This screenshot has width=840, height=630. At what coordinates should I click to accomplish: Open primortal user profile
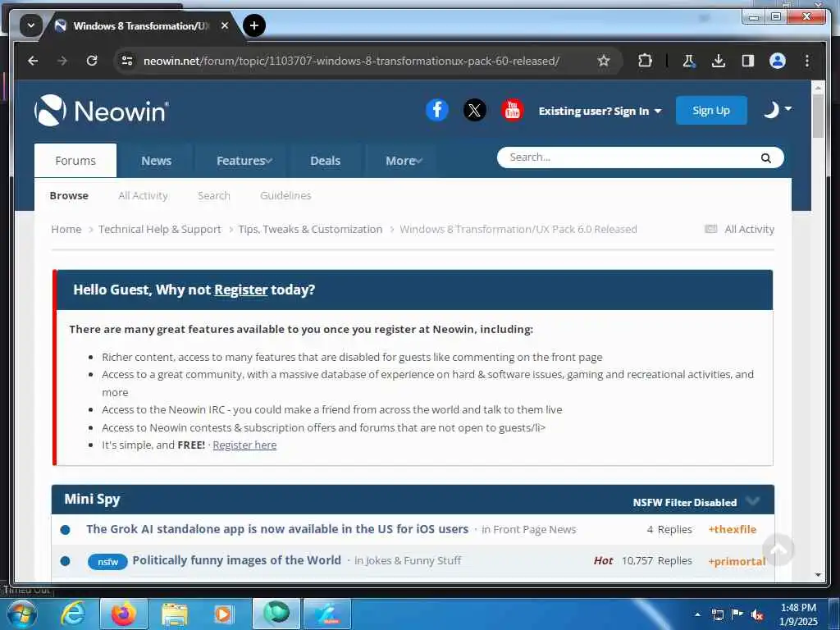(x=737, y=561)
